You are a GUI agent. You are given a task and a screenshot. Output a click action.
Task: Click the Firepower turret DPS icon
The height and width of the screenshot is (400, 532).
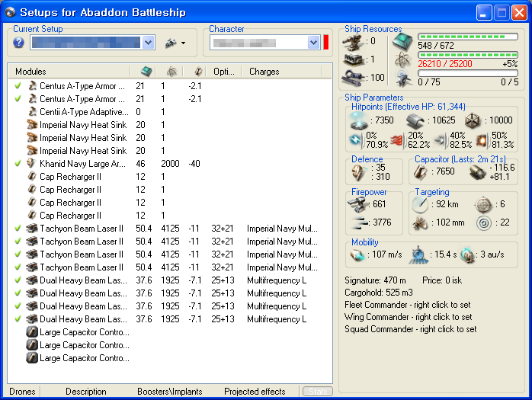(358, 204)
